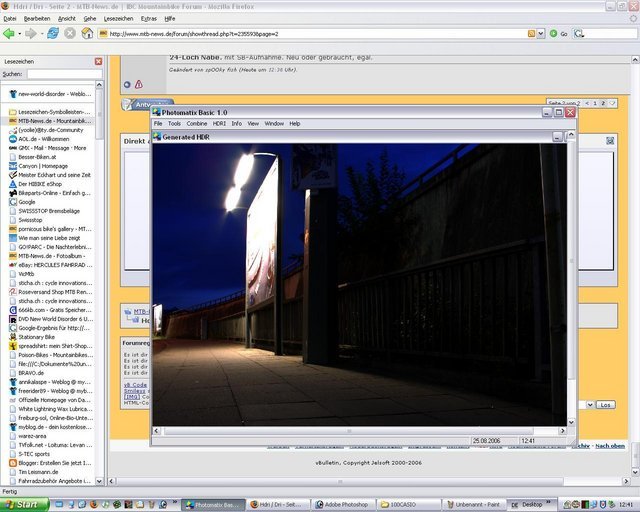
Task: Click the Photomatix title bar app icon
Action: (156, 112)
